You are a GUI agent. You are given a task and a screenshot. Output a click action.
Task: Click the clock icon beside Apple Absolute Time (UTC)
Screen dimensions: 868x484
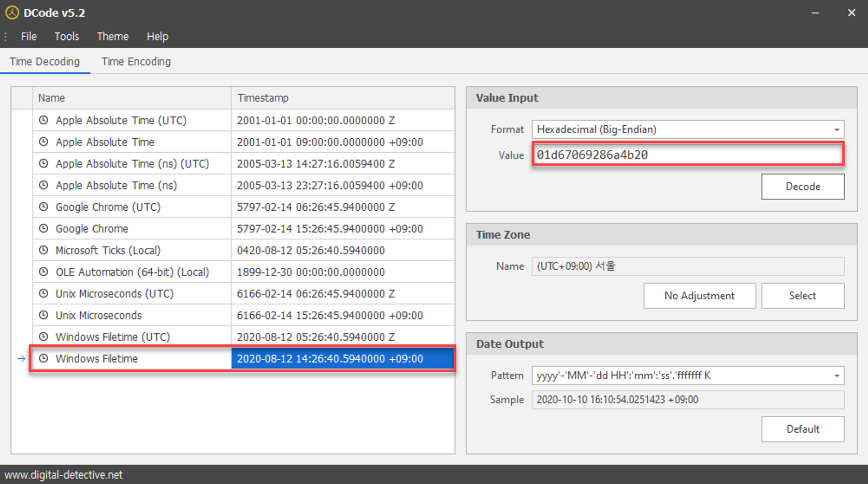coord(44,120)
